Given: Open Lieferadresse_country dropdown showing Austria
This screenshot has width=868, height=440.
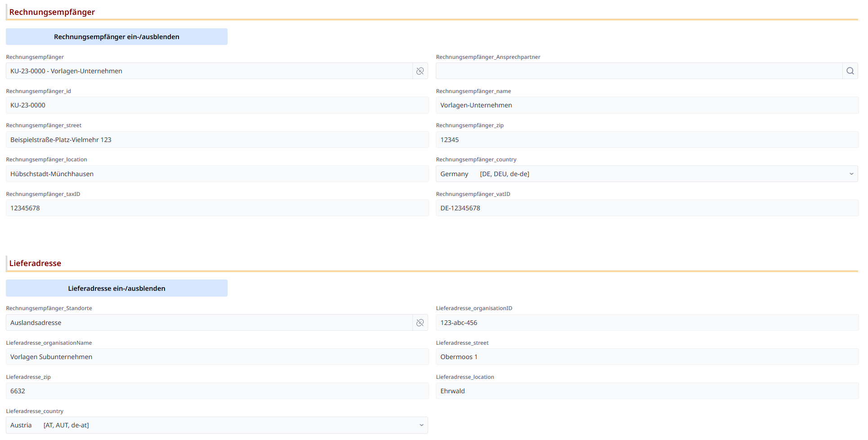Looking at the screenshot, I should coord(216,425).
